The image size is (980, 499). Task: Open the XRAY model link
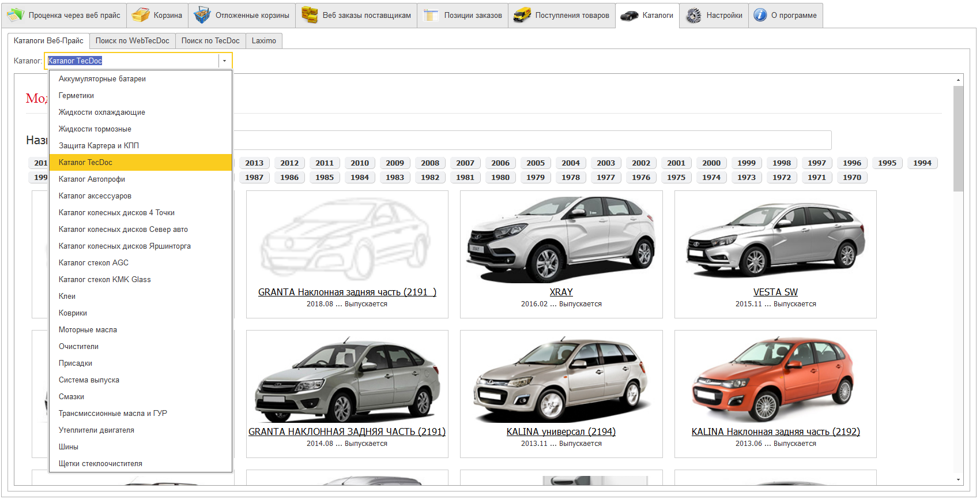point(561,292)
